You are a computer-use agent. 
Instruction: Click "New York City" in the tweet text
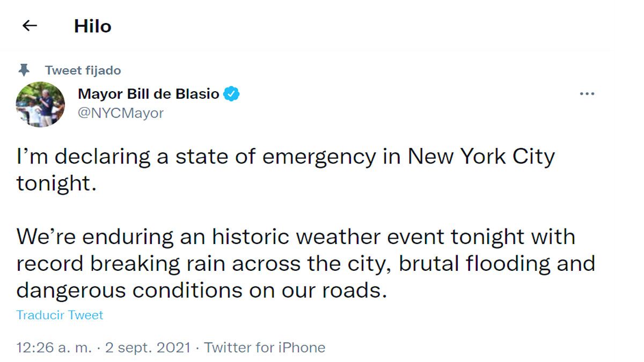[x=481, y=157]
